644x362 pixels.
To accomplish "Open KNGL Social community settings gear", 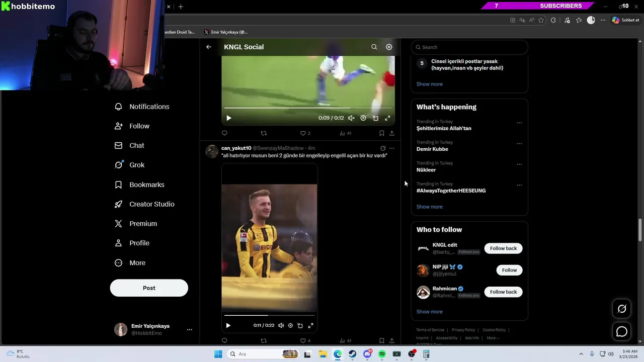I will [x=389, y=47].
